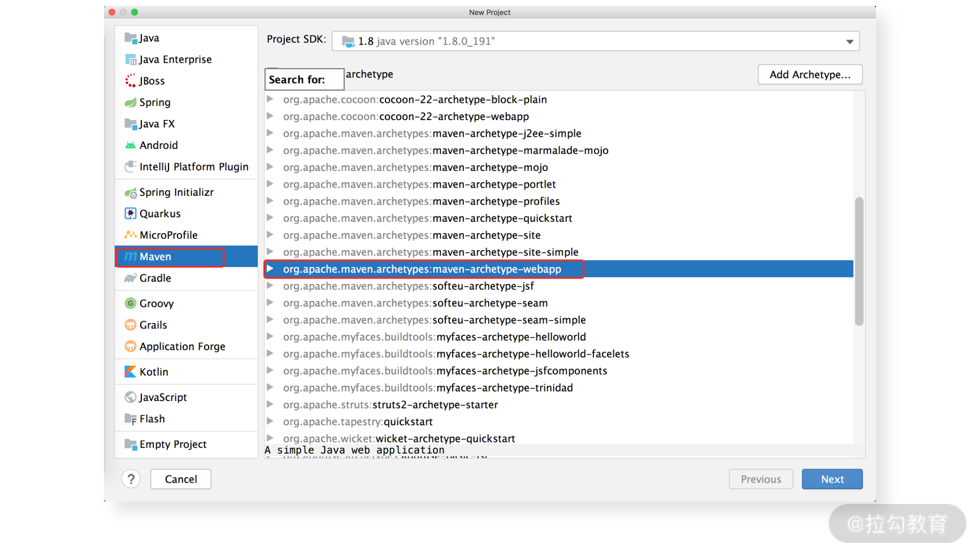Expand the maven-archetype-quickstart node
Viewport: 980px width, 556px height.
(270, 218)
